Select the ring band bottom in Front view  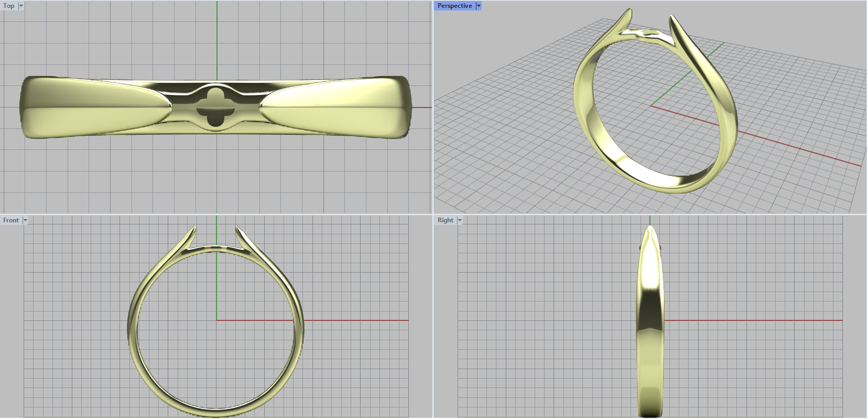tap(216, 410)
